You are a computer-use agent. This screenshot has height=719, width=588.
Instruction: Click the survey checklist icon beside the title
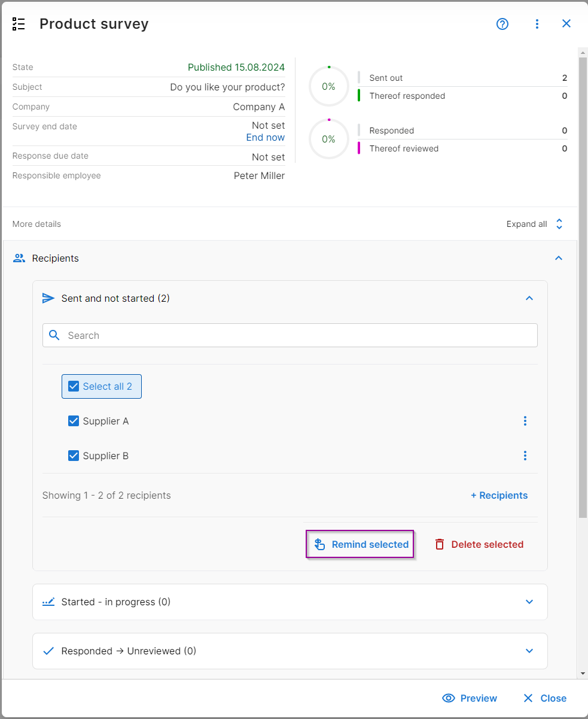(19, 24)
